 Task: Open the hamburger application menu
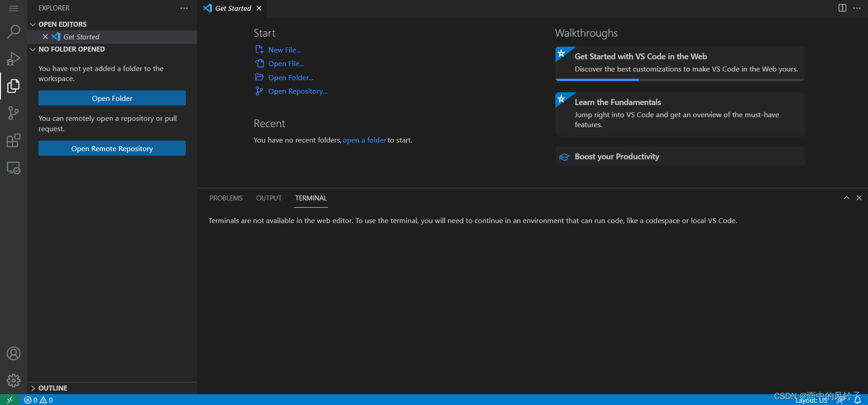point(14,9)
